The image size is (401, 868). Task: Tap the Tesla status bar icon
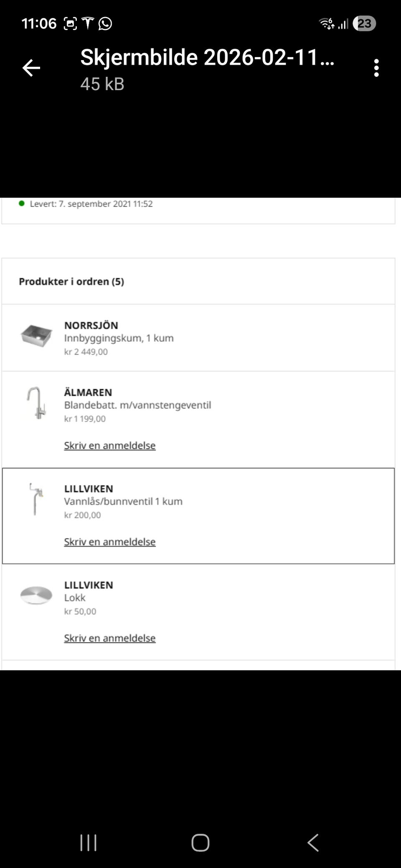click(88, 23)
